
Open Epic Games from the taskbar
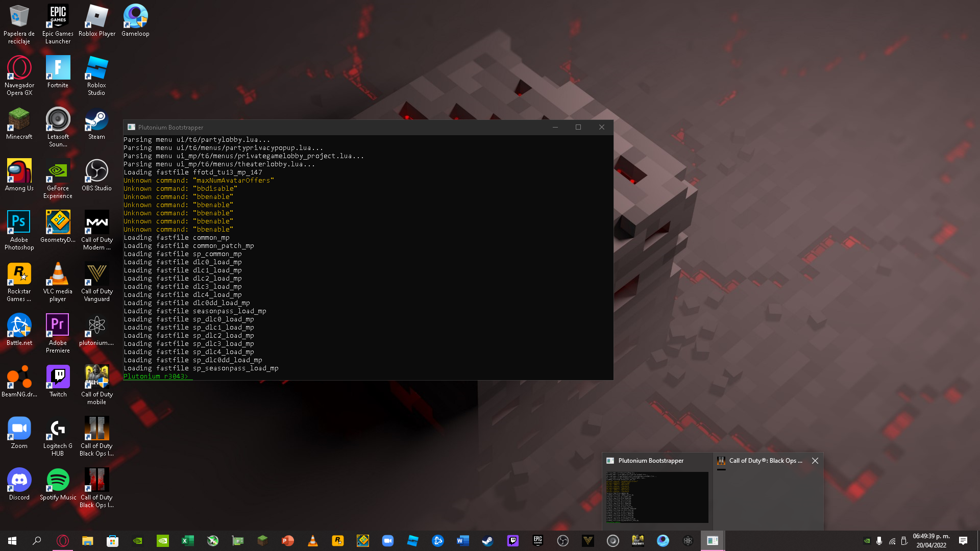click(537, 541)
